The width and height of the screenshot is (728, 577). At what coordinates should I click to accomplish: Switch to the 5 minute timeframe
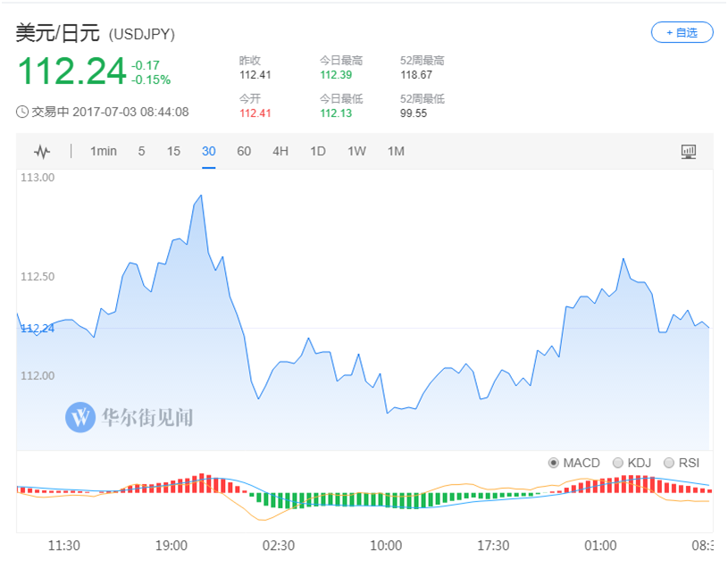point(140,151)
